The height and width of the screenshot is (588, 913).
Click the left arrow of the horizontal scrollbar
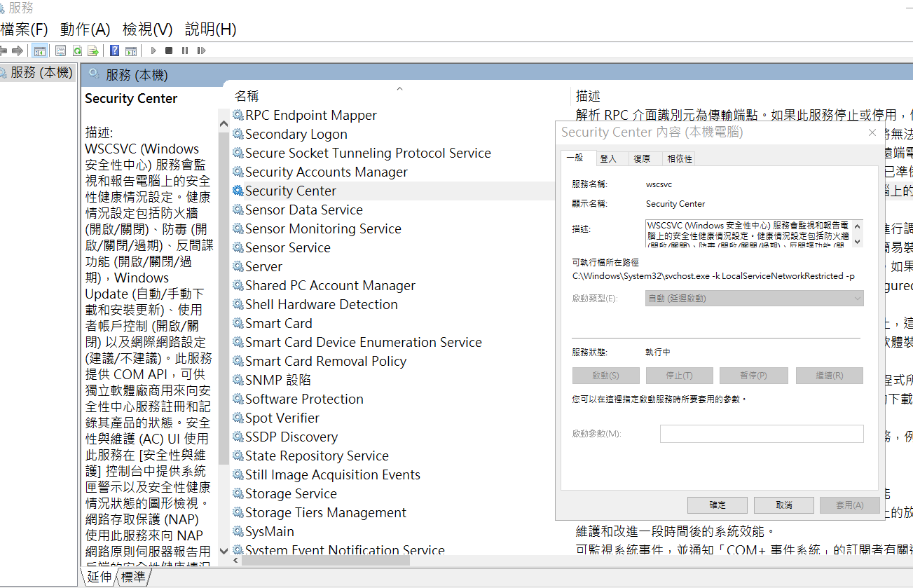(x=237, y=561)
